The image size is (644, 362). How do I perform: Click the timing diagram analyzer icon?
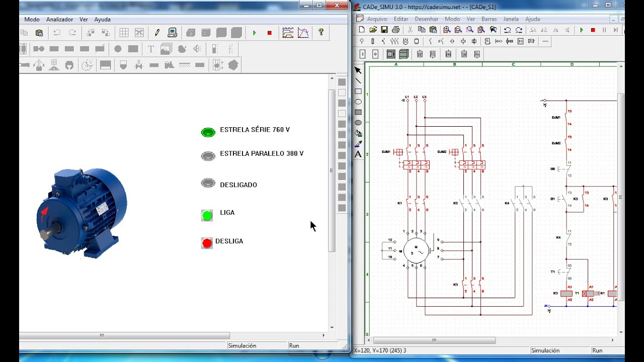tap(288, 33)
